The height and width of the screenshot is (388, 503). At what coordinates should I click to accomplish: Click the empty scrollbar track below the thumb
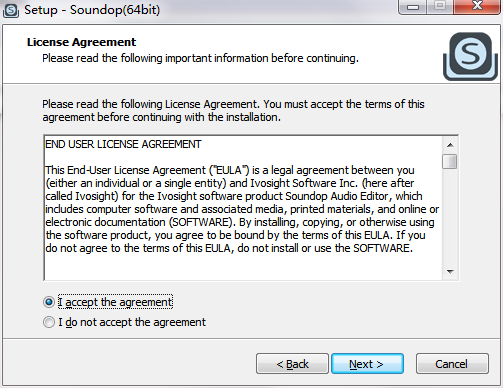tap(450, 217)
